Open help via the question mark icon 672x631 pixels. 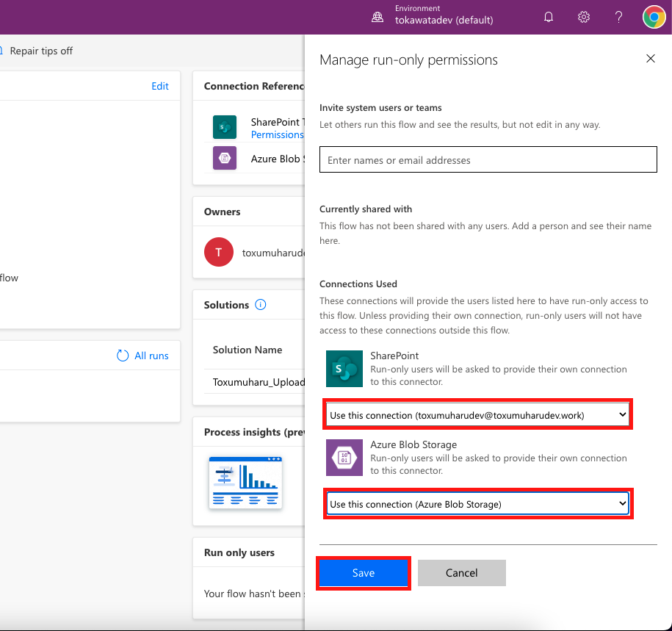tap(618, 16)
